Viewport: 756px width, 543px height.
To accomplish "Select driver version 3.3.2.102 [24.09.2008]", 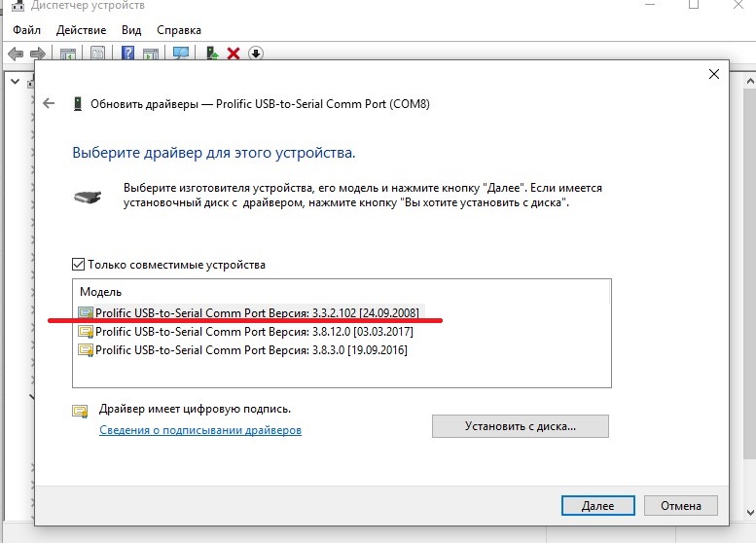I will [x=251, y=313].
